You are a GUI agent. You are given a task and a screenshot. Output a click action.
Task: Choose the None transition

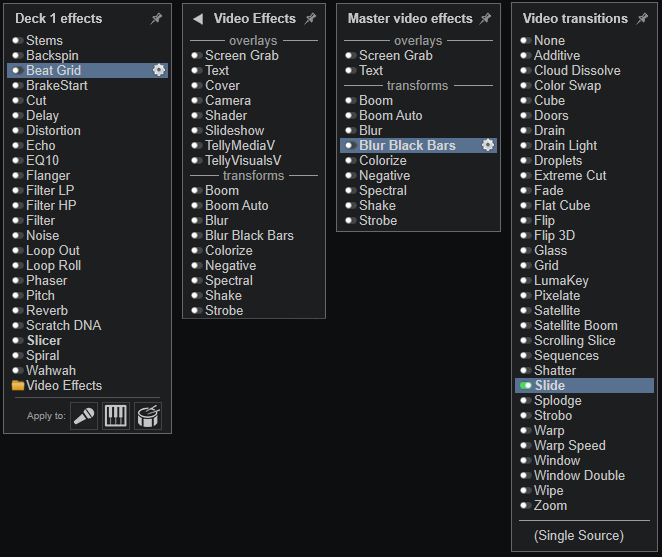click(549, 41)
